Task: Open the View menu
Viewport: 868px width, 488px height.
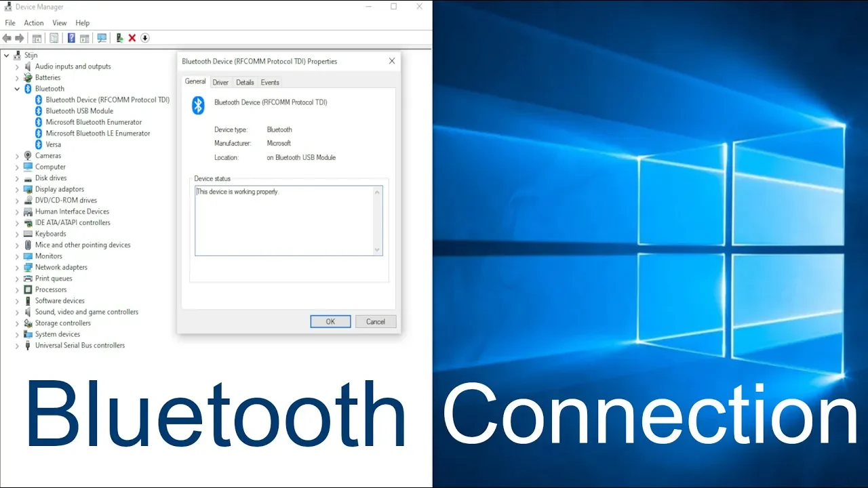Action: click(60, 23)
